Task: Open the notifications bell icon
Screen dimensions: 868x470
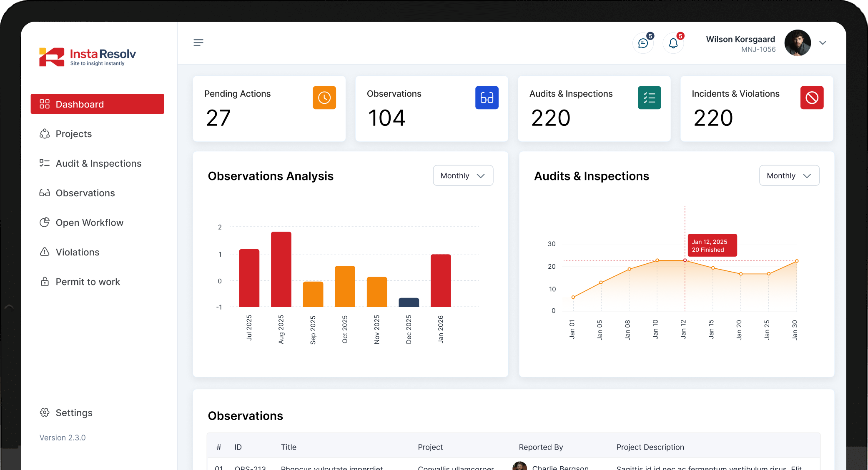Action: pyautogui.click(x=673, y=43)
